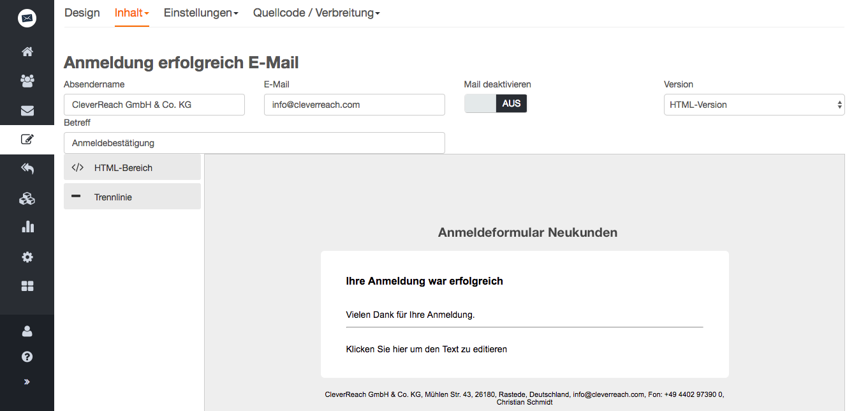Open the autoresponder reply-all icon
Viewport: 868px width, 411px height.
pos(27,168)
